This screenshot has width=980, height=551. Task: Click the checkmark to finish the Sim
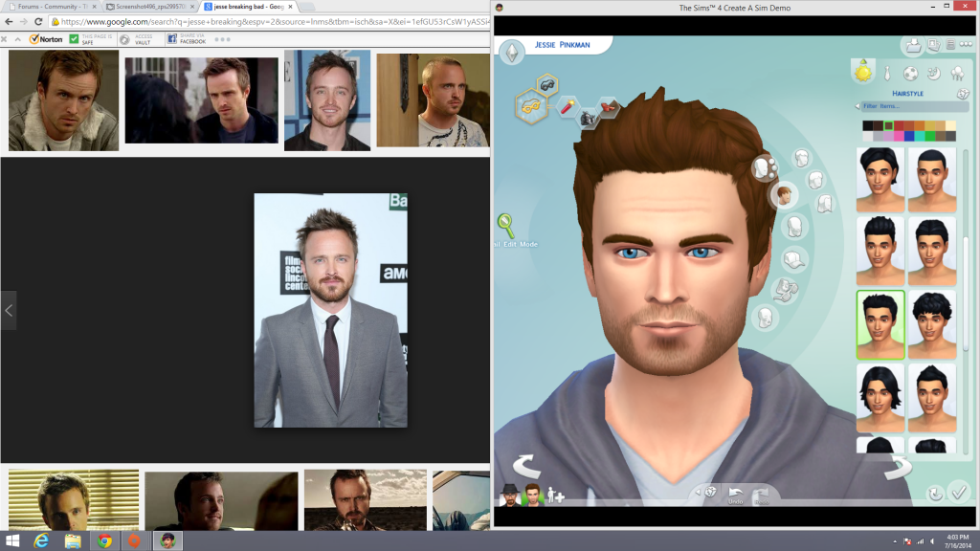[959, 493]
